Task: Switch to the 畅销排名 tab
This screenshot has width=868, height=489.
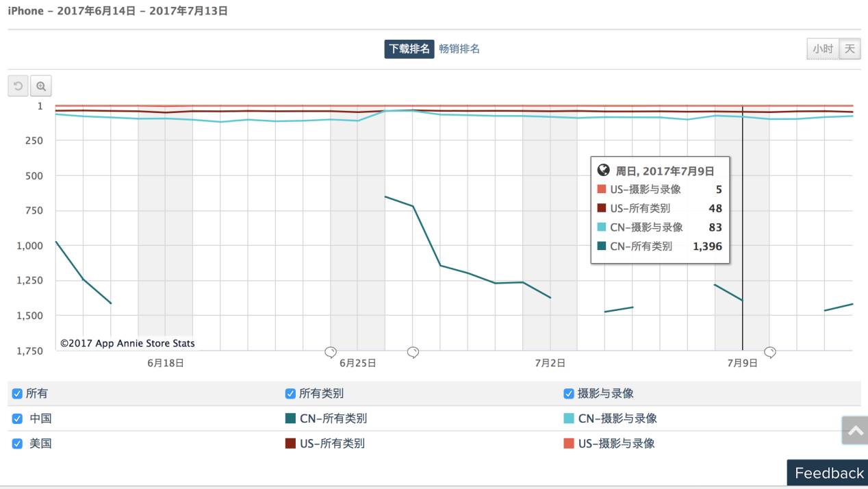Action: 459,49
